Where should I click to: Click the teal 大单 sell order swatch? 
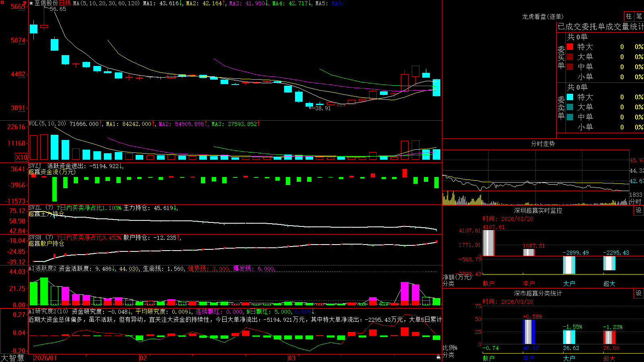point(570,107)
